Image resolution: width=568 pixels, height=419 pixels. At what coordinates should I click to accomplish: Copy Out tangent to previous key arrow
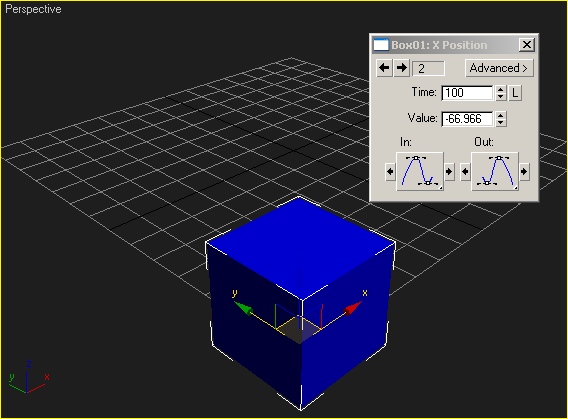[465, 172]
